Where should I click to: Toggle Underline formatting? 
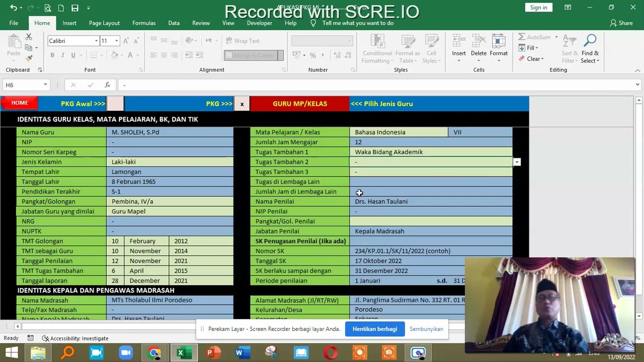click(x=73, y=55)
